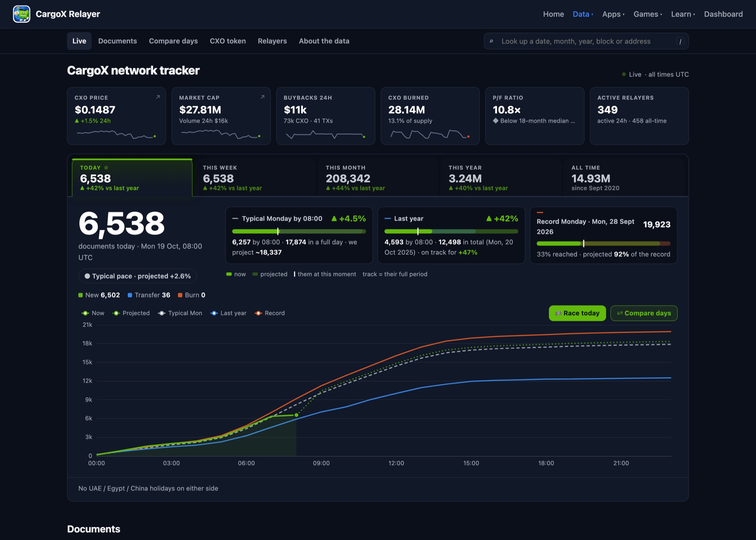Click the slash shortcut key badge
The width and height of the screenshot is (756, 540).
coord(680,41)
